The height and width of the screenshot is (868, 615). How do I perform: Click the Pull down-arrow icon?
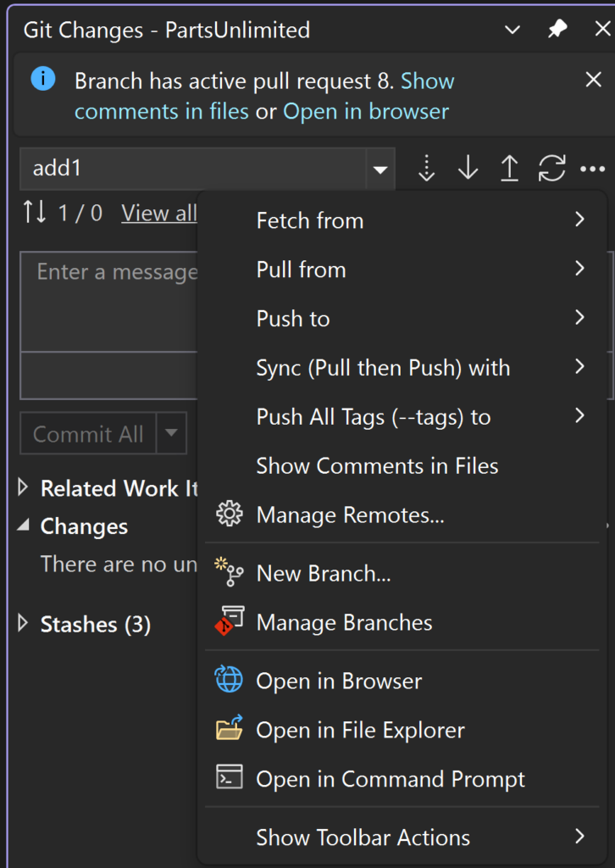(468, 168)
